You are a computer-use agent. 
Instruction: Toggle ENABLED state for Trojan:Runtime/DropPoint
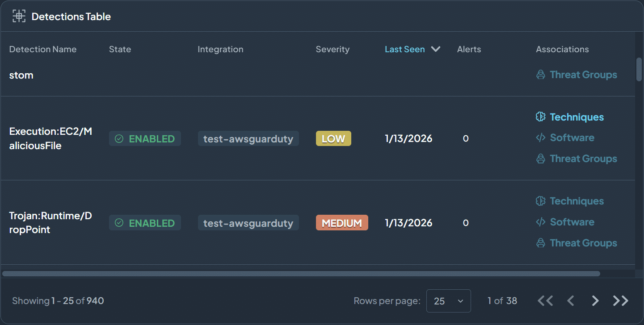coord(145,222)
